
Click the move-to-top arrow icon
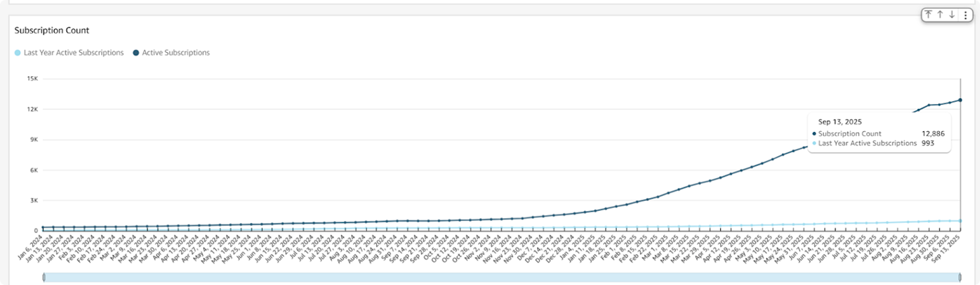coord(928,15)
